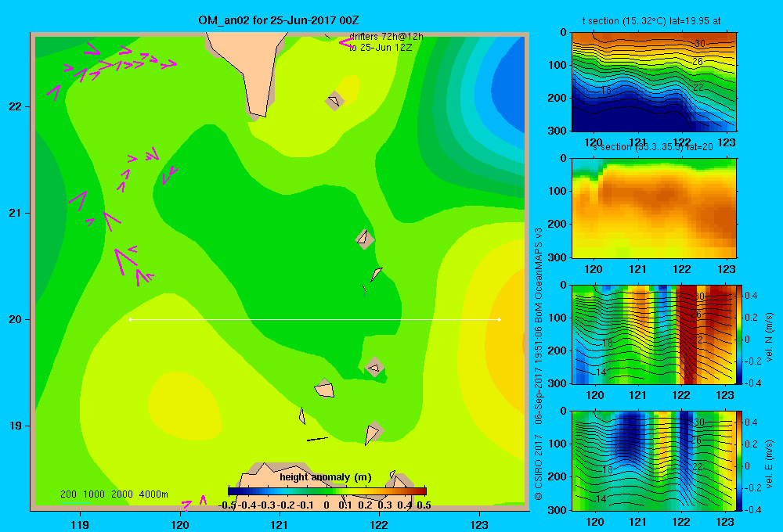
Task: Click the "vel. E (m/s)" axis label
Action: pyautogui.click(x=770, y=464)
